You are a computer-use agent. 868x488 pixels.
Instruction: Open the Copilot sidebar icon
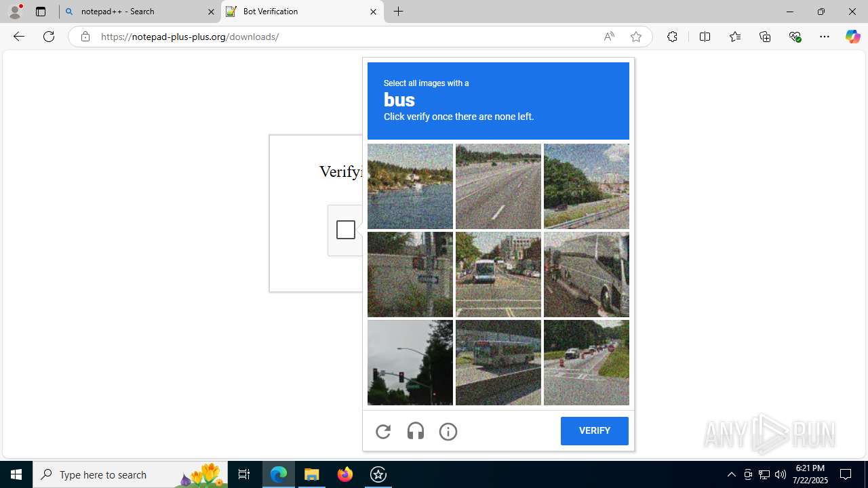(x=852, y=37)
